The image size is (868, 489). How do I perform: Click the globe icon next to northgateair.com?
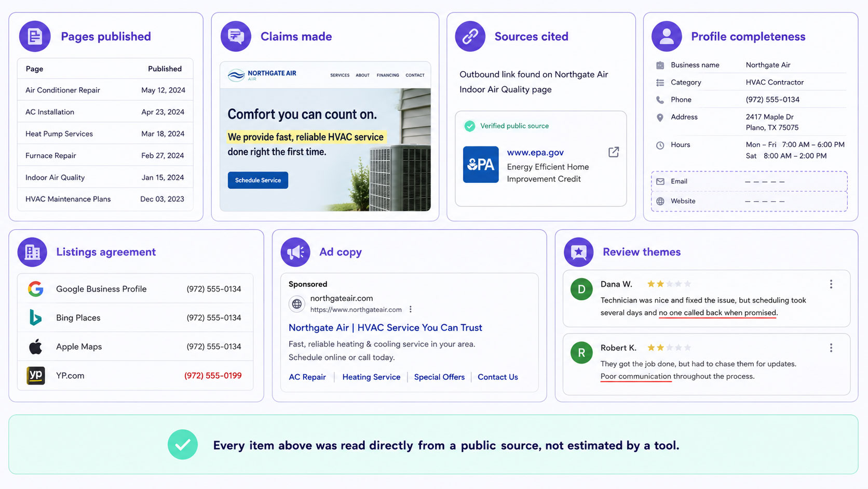click(297, 304)
